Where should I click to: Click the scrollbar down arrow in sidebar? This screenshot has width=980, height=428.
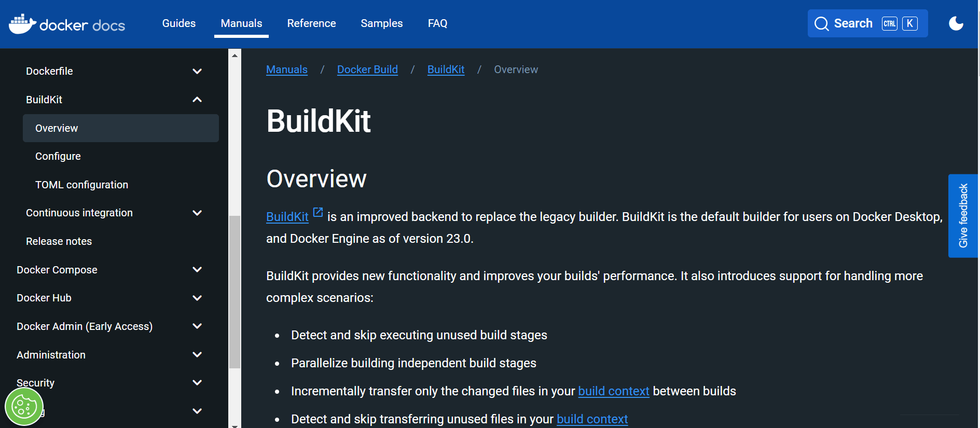coord(234,425)
